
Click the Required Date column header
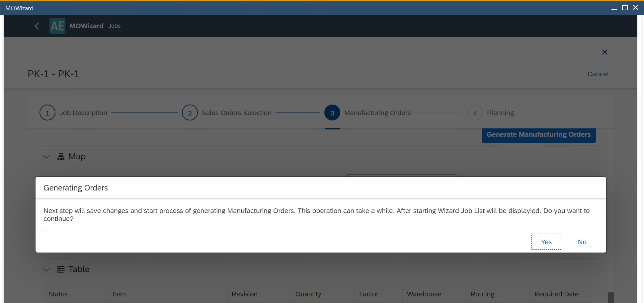pos(556,294)
